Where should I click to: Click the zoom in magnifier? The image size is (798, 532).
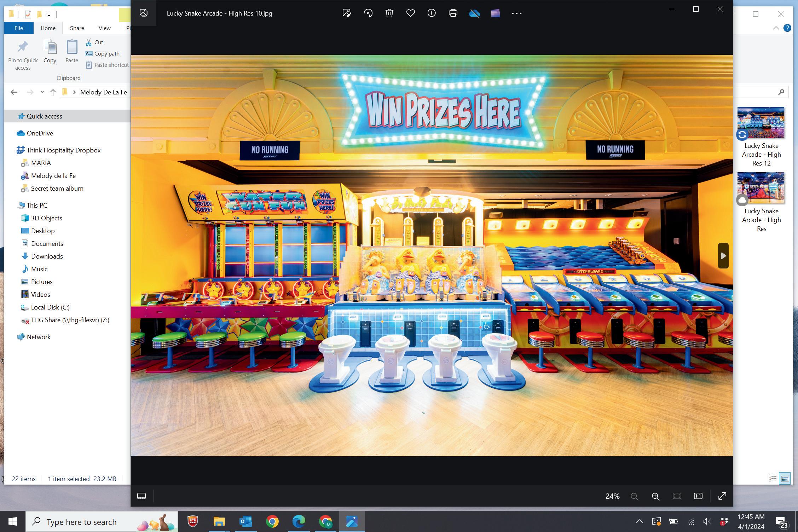coord(655,496)
